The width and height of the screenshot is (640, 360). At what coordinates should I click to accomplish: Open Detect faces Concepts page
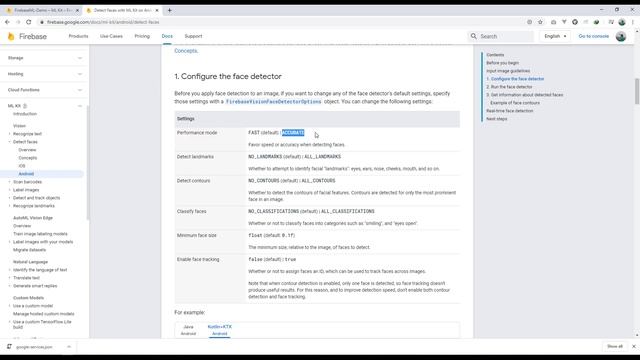28,158
